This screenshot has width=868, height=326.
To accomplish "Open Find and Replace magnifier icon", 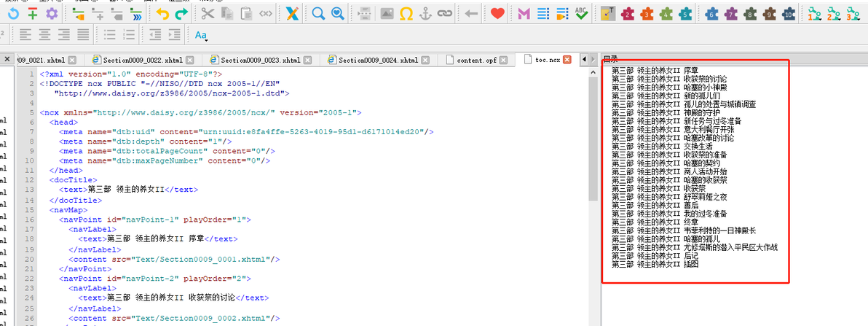I will pyautogui.click(x=318, y=15).
